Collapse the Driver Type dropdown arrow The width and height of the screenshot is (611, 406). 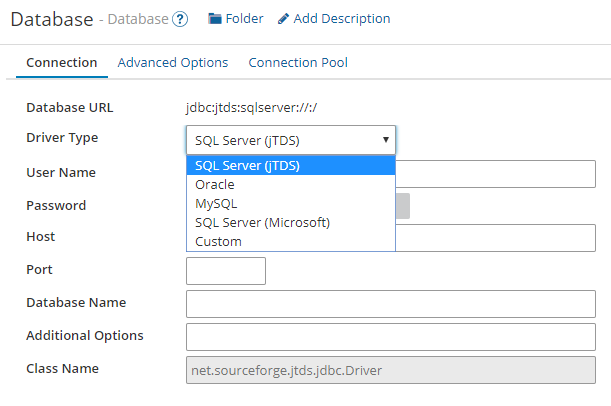[x=386, y=139]
